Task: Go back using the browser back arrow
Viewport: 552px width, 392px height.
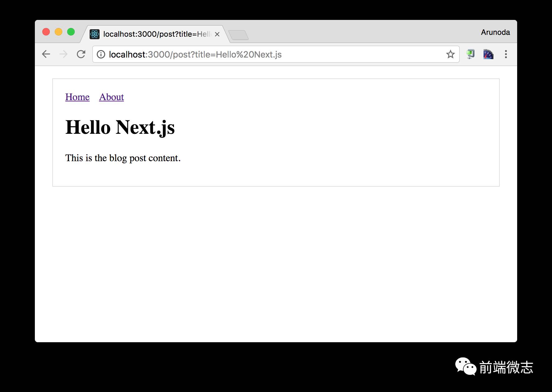Action: coord(46,54)
